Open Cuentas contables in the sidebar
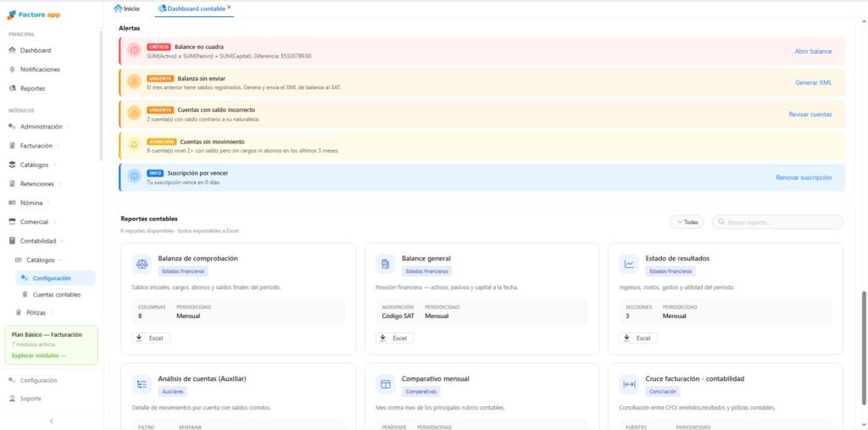The width and height of the screenshot is (868, 430). click(55, 295)
